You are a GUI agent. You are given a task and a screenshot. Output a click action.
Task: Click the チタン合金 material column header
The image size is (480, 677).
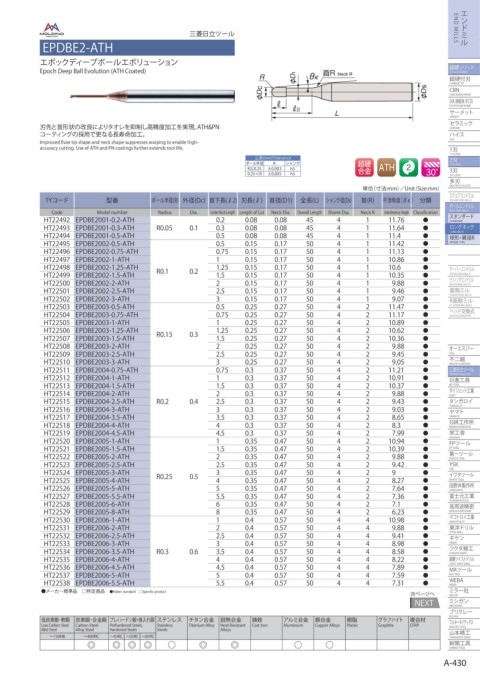point(203,625)
